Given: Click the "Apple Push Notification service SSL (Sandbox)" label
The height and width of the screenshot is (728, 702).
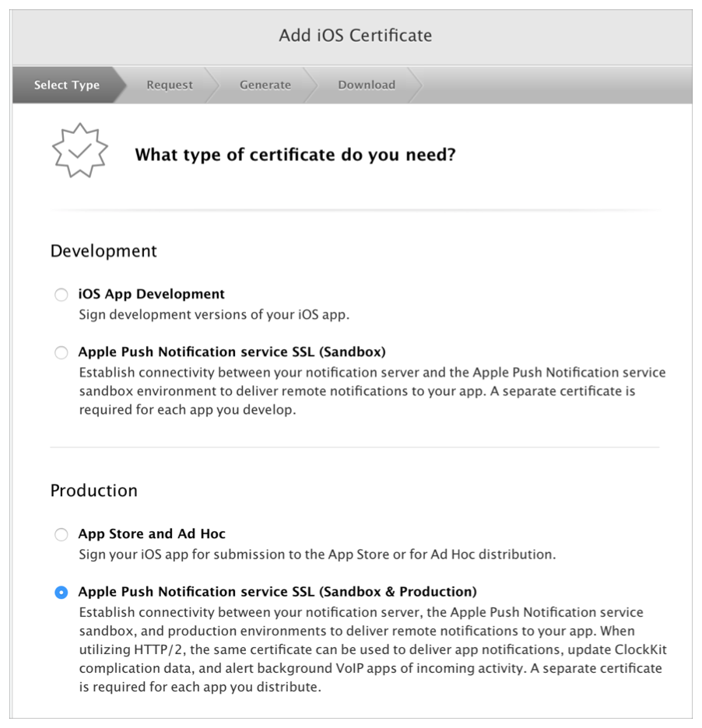Looking at the screenshot, I should tap(232, 352).
